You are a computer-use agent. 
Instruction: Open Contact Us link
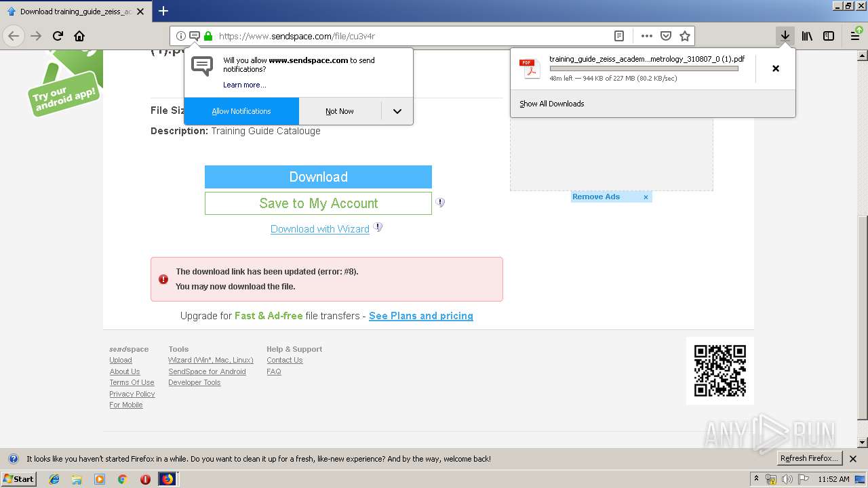coord(285,360)
